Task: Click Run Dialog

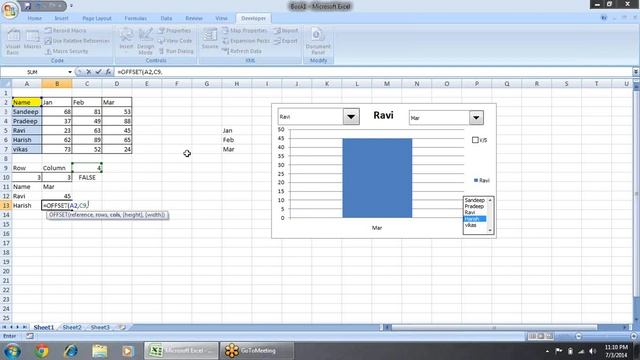Action: pos(176,51)
